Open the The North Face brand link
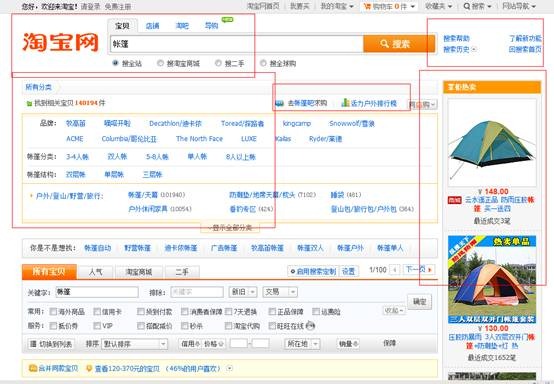 pos(200,139)
